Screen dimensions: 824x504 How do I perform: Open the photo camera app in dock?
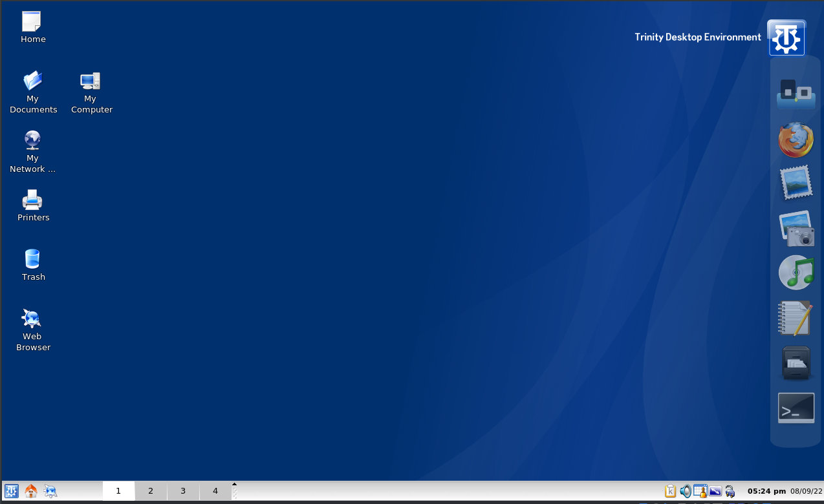796,228
